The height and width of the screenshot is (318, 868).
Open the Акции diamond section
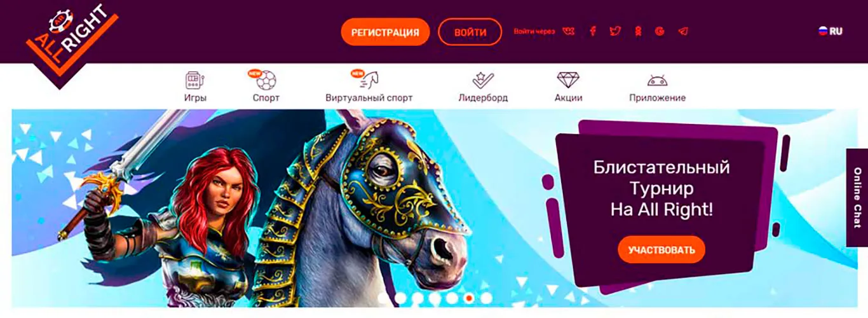pyautogui.click(x=568, y=87)
